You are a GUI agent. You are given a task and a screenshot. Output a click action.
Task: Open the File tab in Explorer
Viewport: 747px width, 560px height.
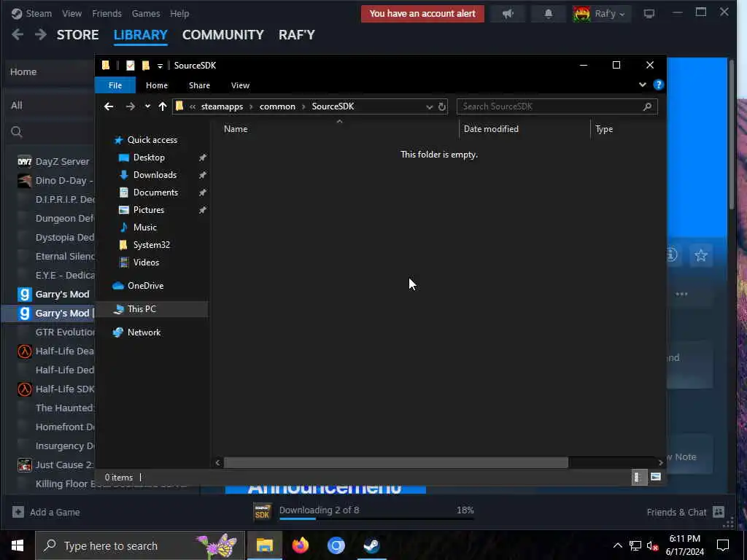click(115, 85)
